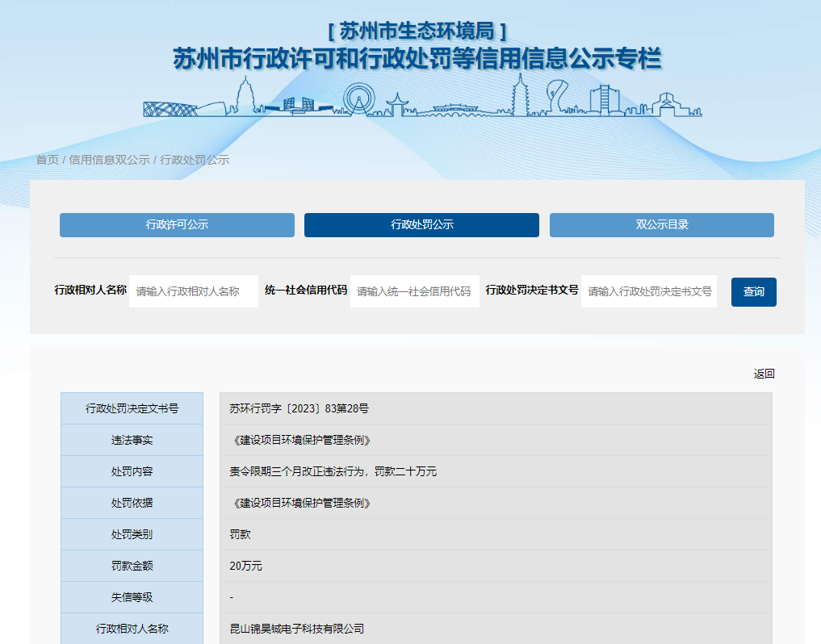Open the 双公示目录 tab
This screenshot has width=821, height=644.
(661, 225)
